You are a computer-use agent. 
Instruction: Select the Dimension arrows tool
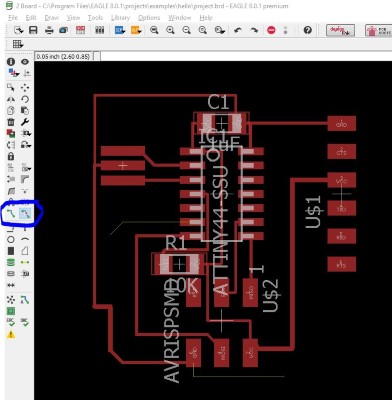coord(11,285)
